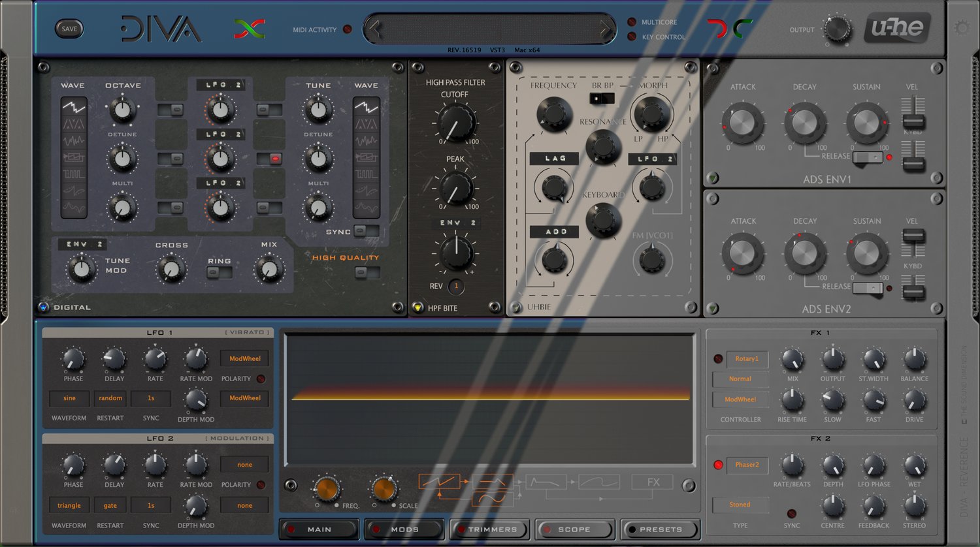The image size is (980, 547).
Task: Click the FX block in signal flow
Action: pos(653,482)
